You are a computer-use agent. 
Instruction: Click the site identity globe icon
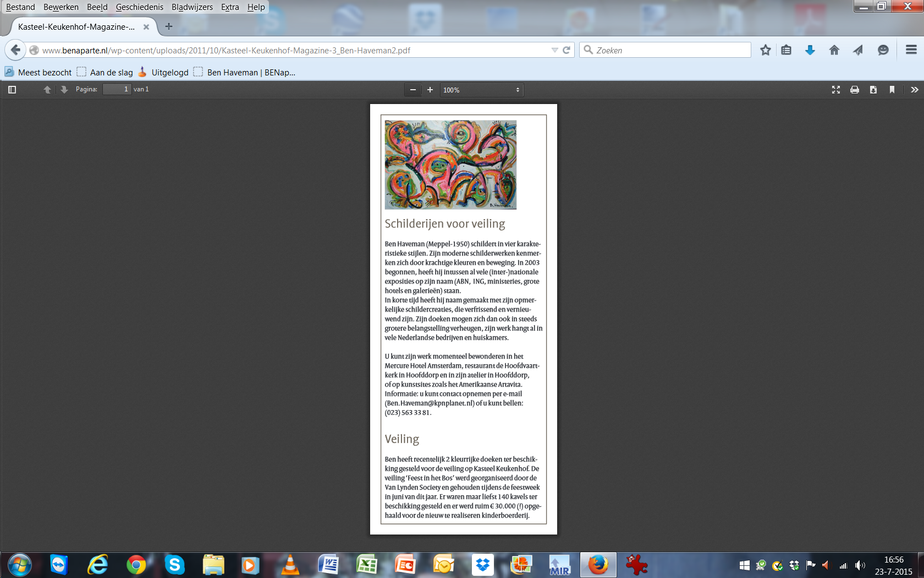34,50
